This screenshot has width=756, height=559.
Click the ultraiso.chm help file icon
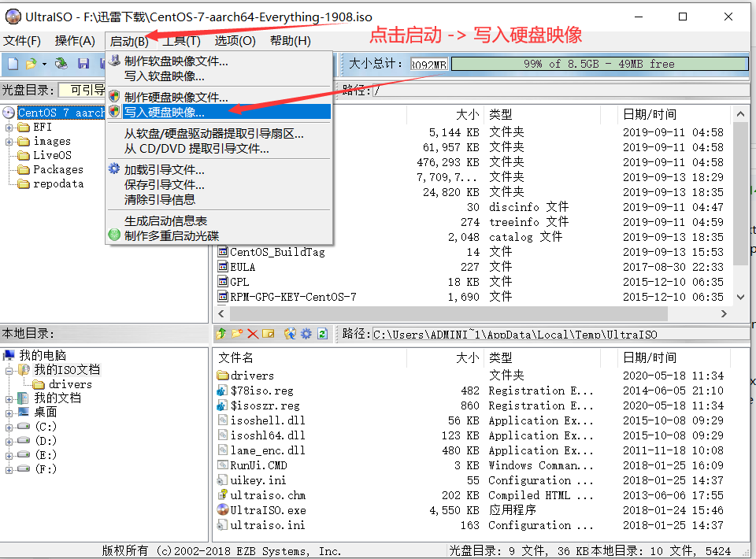click(223, 494)
